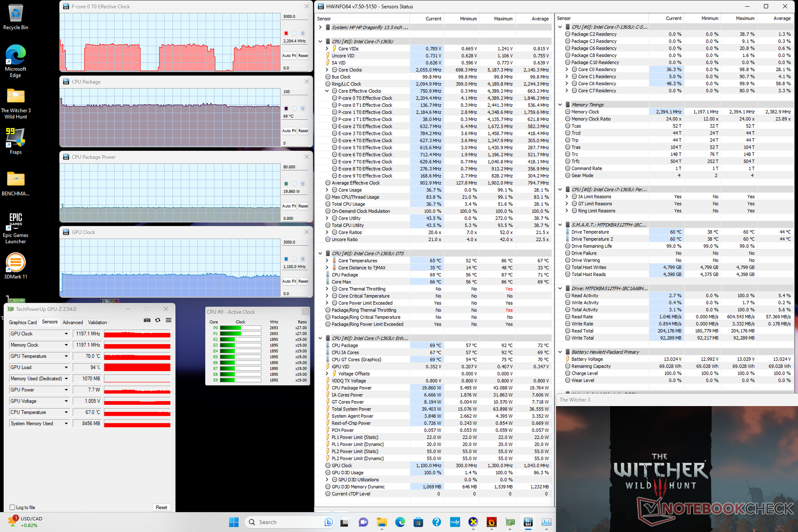Collapse the Battery: Hewlett-Packard Primary section
Image resolution: width=798 pixels, height=532 pixels.
(x=560, y=352)
